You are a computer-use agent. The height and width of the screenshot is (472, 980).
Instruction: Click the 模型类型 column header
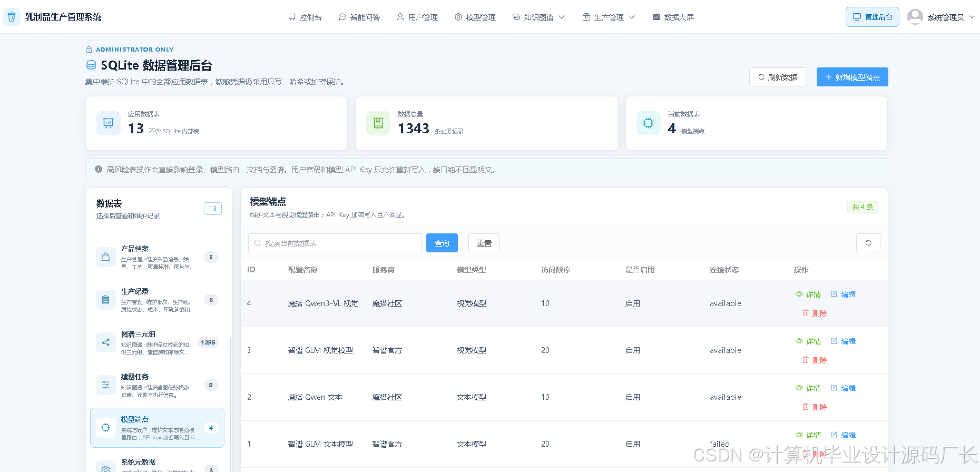pos(472,270)
